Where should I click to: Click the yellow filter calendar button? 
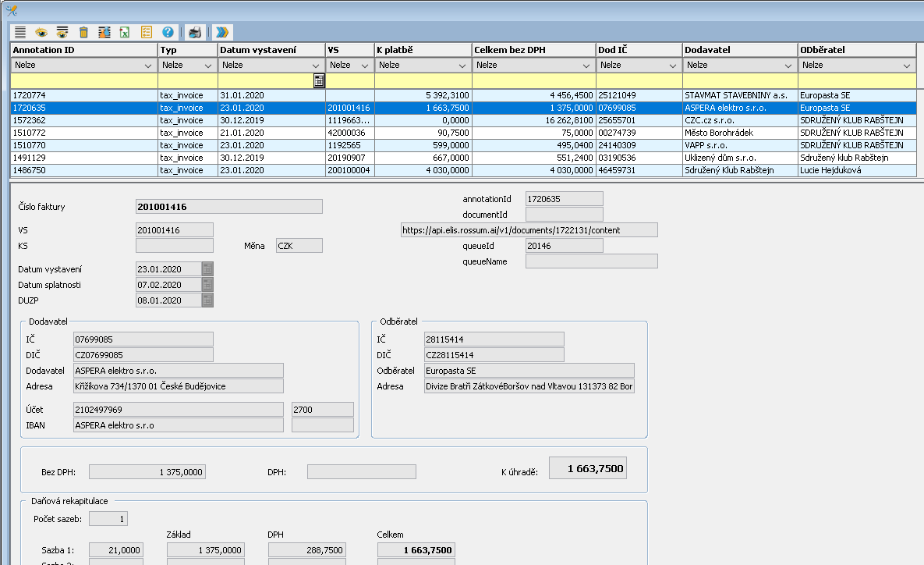click(319, 80)
